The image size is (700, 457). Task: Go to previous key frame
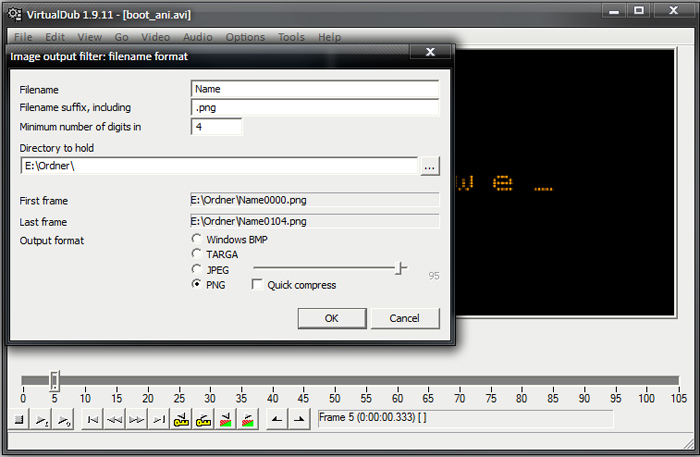(x=181, y=420)
